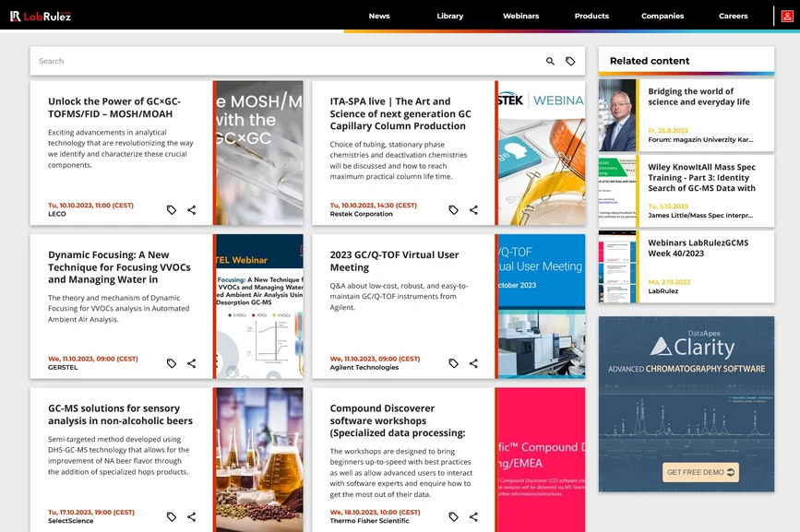Open GC-MS solutions for sensory analysis title

[x=120, y=414]
